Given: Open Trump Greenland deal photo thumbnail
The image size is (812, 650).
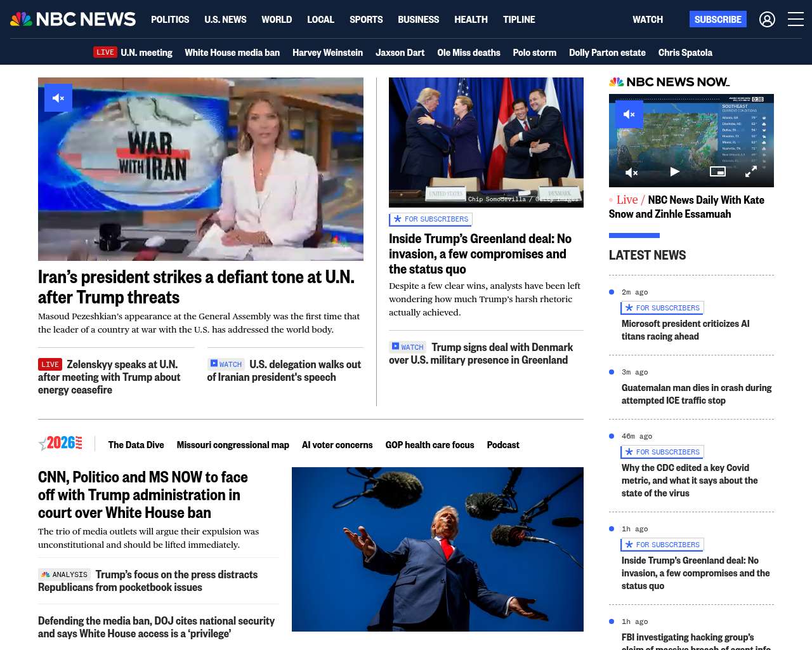Looking at the screenshot, I should point(486,142).
